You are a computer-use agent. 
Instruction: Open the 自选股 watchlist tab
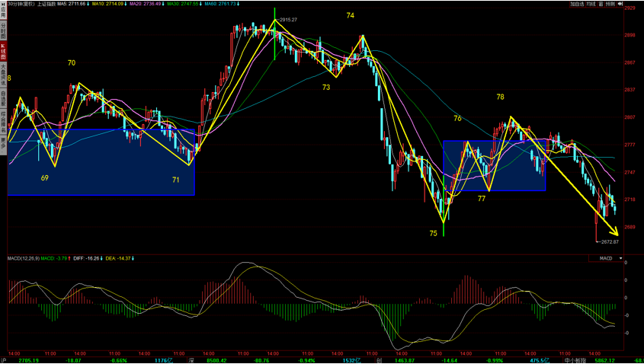pyautogui.click(x=3, y=97)
